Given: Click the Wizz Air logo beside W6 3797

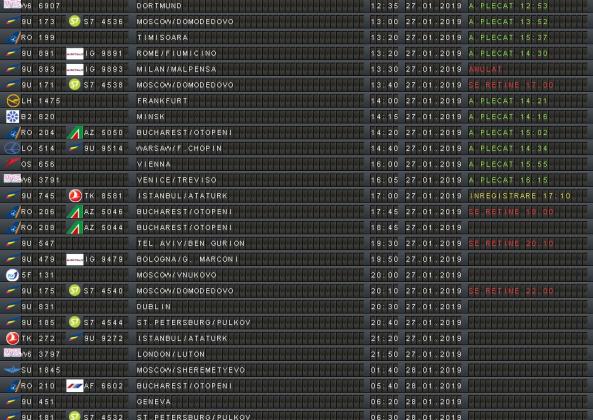Looking at the screenshot, I should [x=12, y=353].
